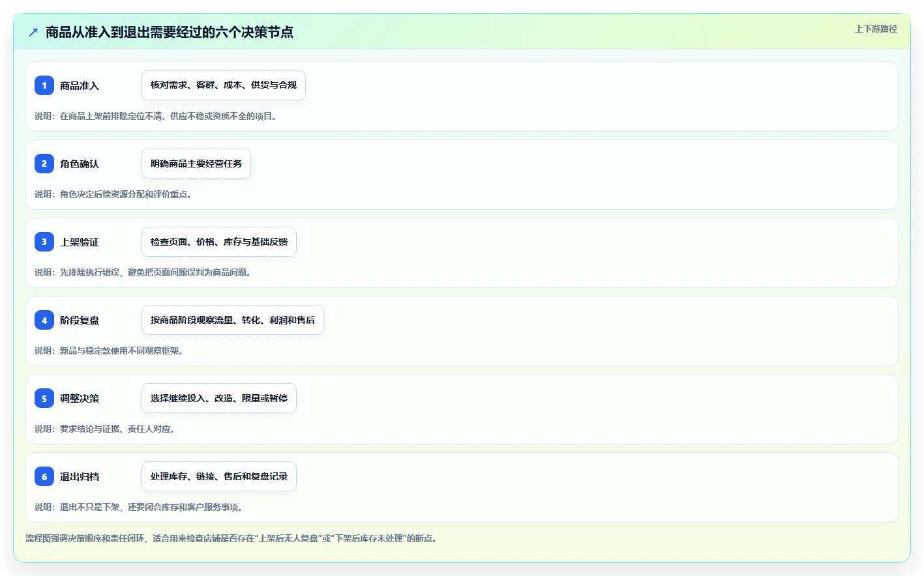Screen dimensions: 924x576
Task: Click the note 角色决定后续资源分配和评价重点
Action: [x=113, y=194]
